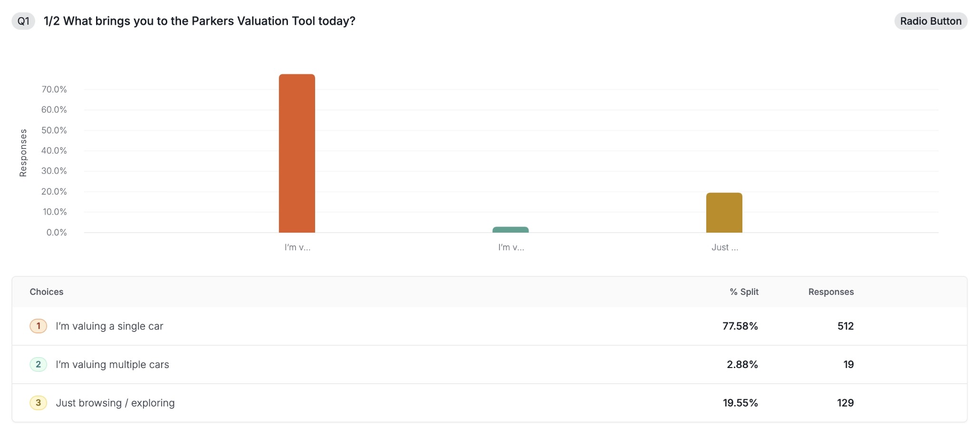
Task: Click the Choices column header
Action: [47, 292]
